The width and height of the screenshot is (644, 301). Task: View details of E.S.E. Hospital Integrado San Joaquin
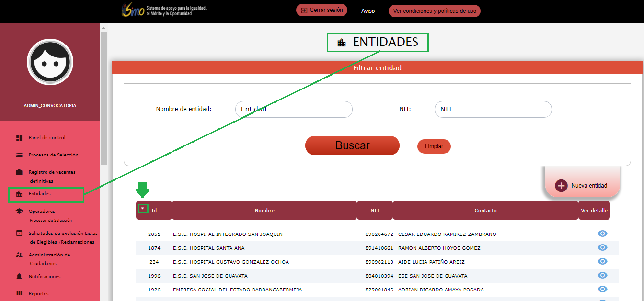(x=602, y=234)
